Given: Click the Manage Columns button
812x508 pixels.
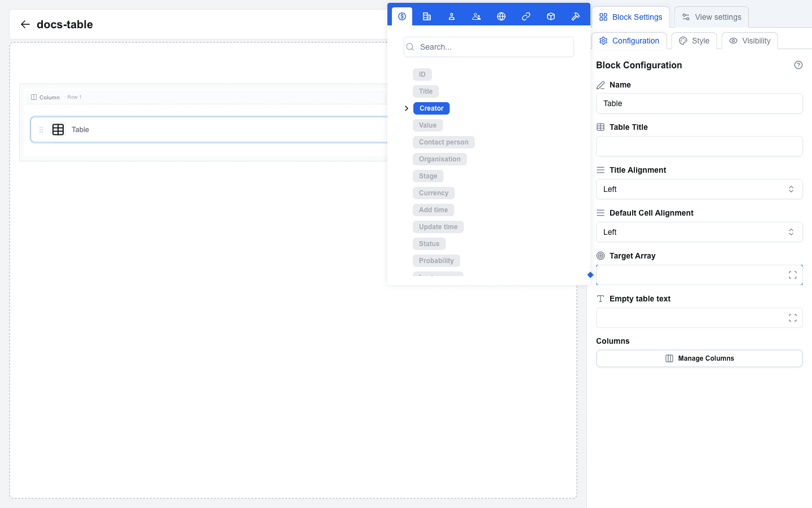Looking at the screenshot, I should coord(699,358).
